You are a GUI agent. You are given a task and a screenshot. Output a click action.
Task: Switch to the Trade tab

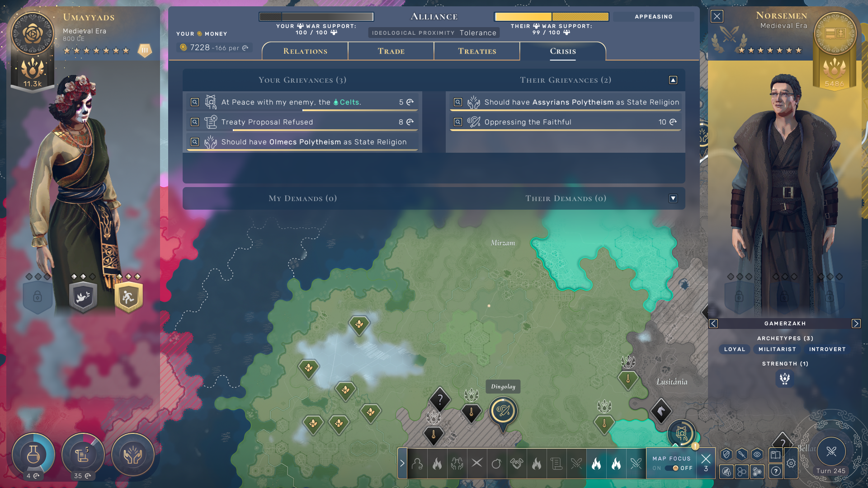(x=391, y=51)
